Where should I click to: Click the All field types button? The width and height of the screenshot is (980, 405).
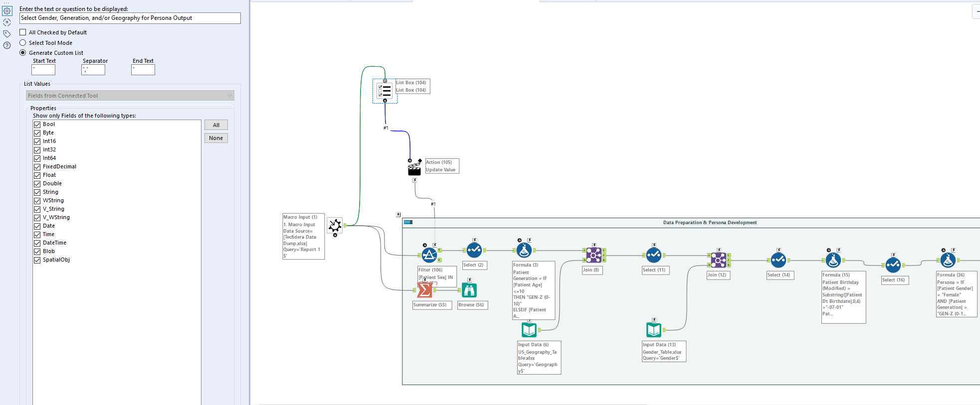click(x=216, y=125)
